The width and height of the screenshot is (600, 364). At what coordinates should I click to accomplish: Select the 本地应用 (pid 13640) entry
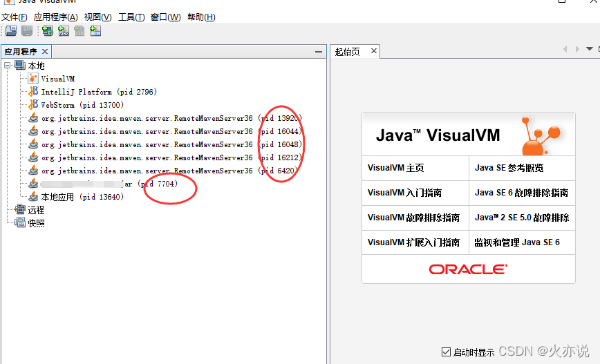82,197
